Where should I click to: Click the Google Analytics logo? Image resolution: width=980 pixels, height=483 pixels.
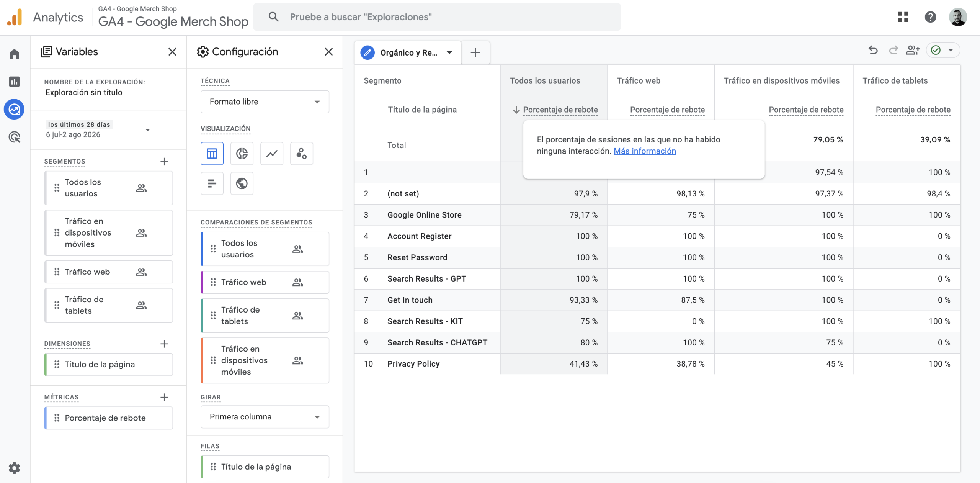tap(15, 17)
